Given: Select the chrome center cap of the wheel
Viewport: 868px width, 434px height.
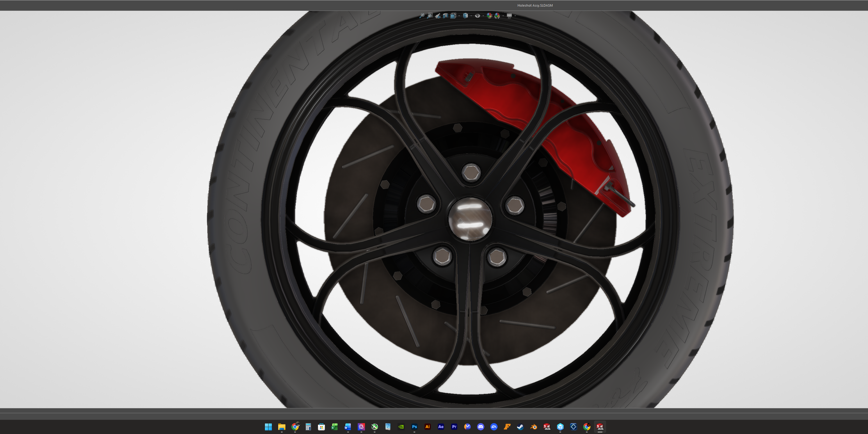Looking at the screenshot, I should [470, 219].
